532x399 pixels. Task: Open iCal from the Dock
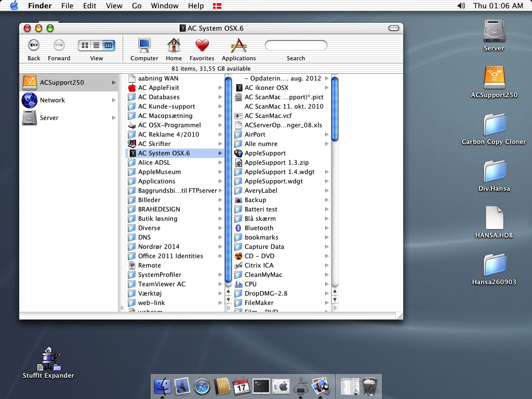[x=241, y=387]
